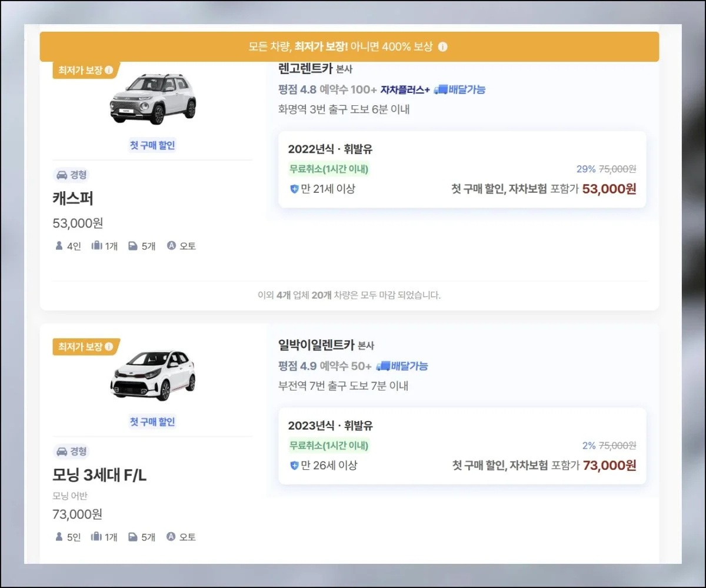This screenshot has height=588, width=706.
Task: Click the 첫 구매 할인 tag under 캐스퍼
Action: pyautogui.click(x=152, y=145)
